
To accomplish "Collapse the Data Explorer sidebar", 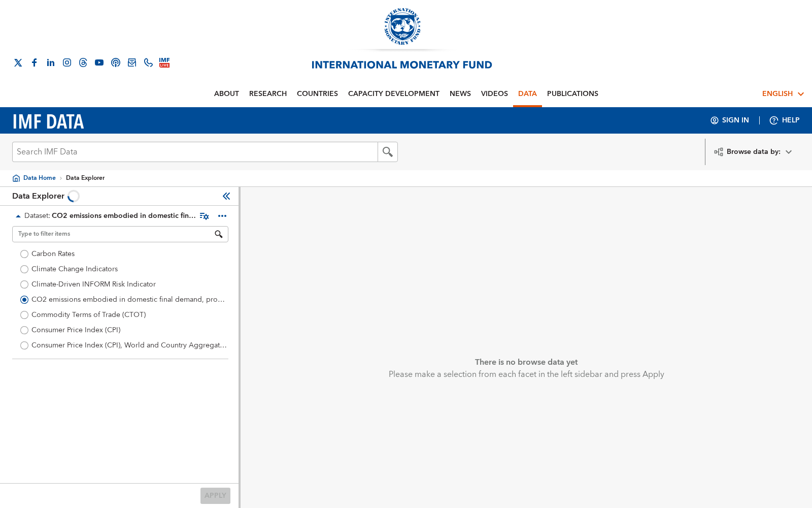I will 226,196.
